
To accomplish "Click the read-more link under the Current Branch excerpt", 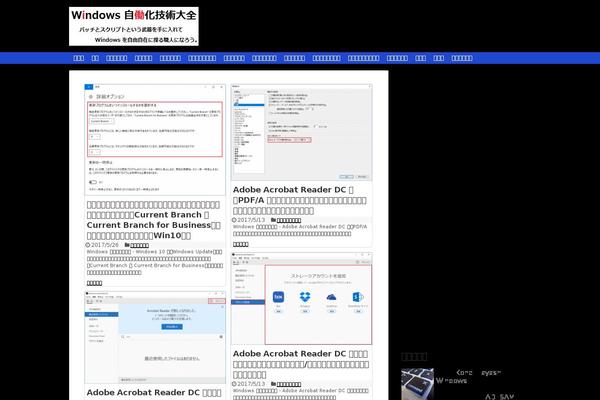I will click(x=94, y=283).
